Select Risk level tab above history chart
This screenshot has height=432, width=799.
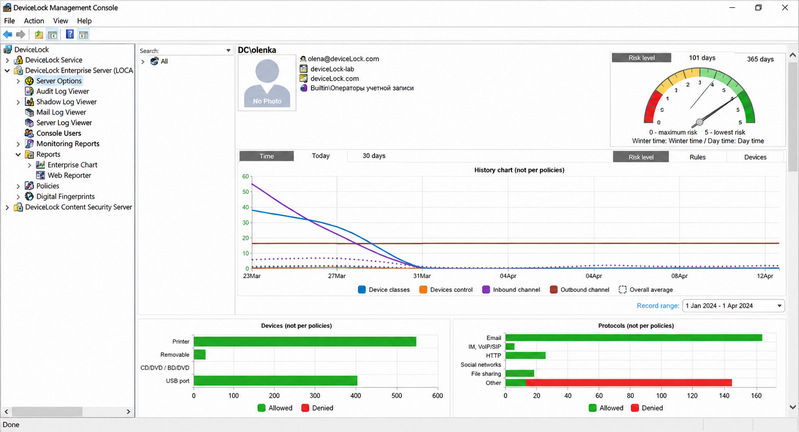(641, 157)
